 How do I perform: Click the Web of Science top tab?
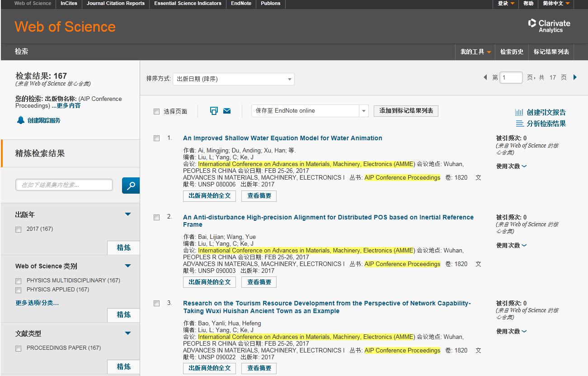[33, 3]
